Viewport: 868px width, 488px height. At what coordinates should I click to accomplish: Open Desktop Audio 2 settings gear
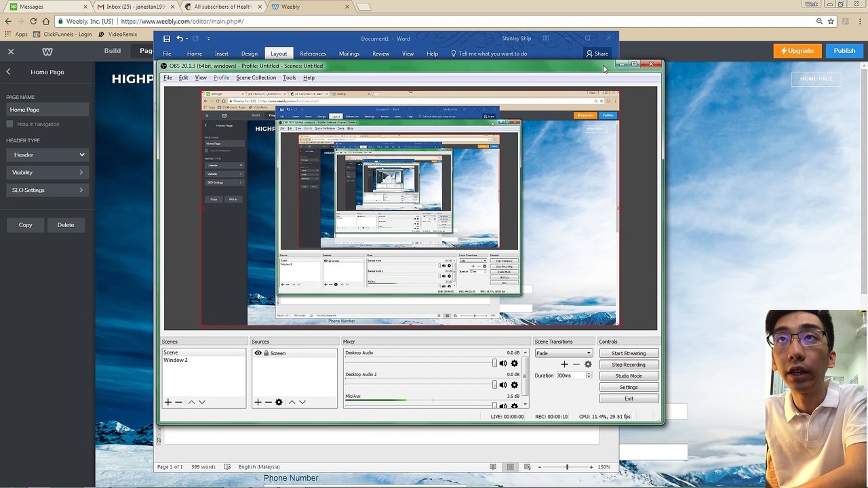coord(514,385)
